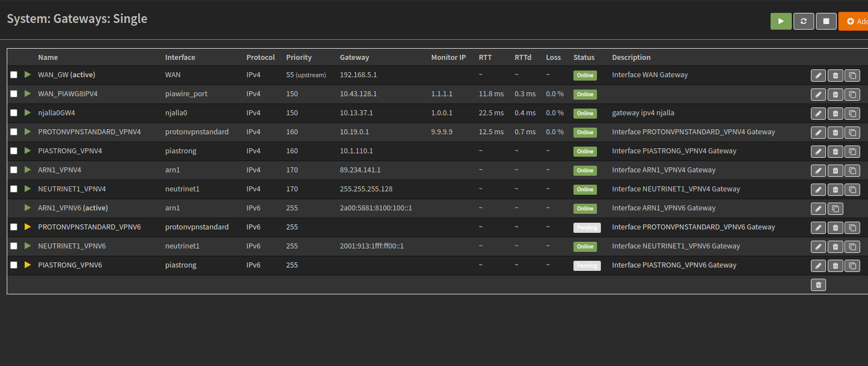Edit the ARN1_VPNV4 gateway with the pencil icon
This screenshot has height=366, width=868.
[818, 171]
